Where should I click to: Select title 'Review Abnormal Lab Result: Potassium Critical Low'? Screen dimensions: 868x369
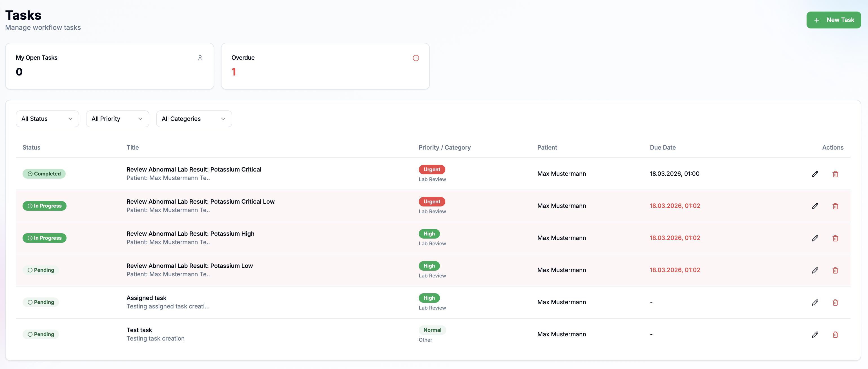200,201
